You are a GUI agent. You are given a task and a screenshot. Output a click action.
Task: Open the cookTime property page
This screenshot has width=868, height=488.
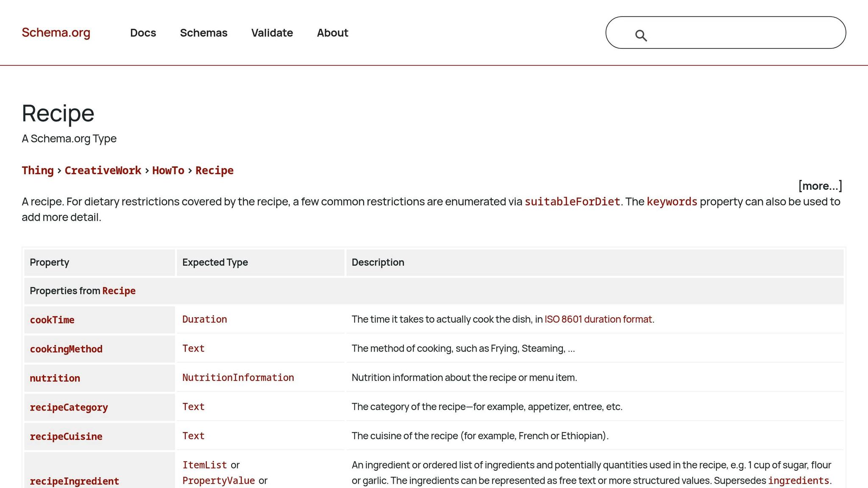tap(53, 320)
